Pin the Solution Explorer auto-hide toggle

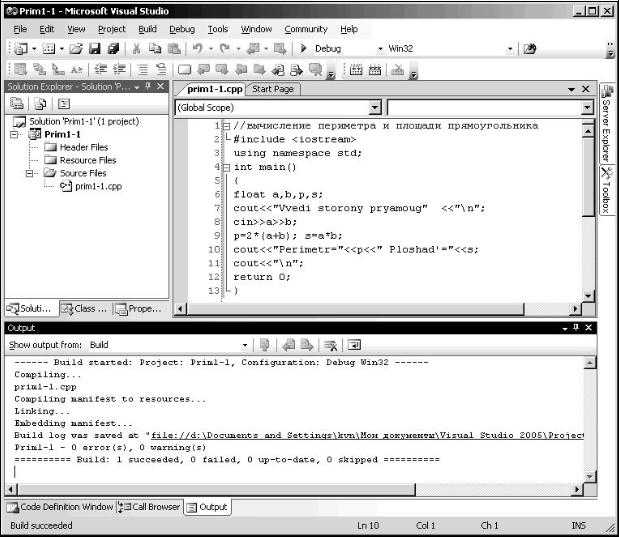point(148,86)
